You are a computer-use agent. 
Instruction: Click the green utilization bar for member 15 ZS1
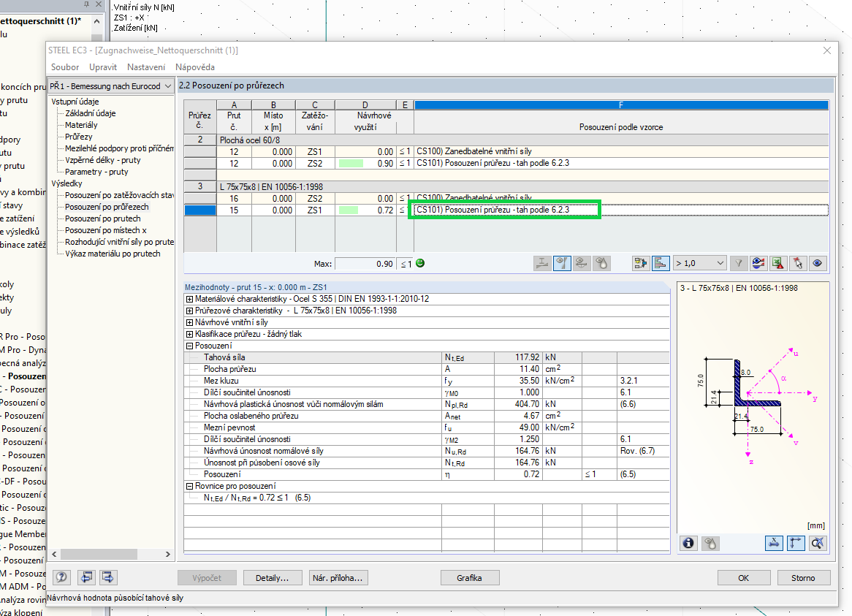349,210
